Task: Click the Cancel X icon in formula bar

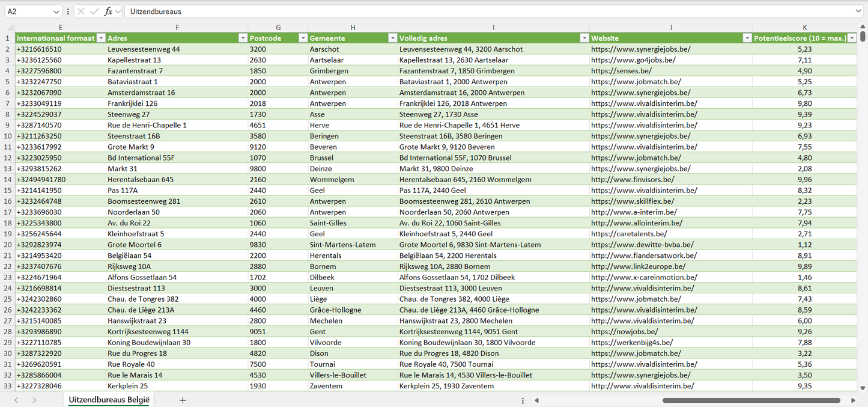Action: pyautogui.click(x=81, y=11)
